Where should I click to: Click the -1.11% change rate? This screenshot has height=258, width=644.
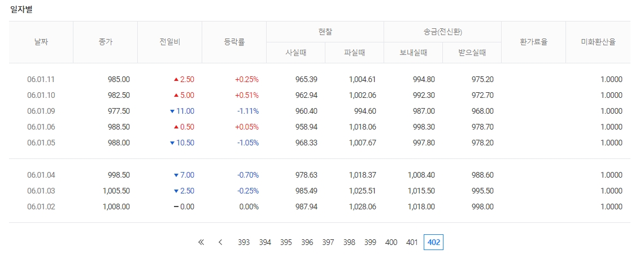tap(247, 111)
